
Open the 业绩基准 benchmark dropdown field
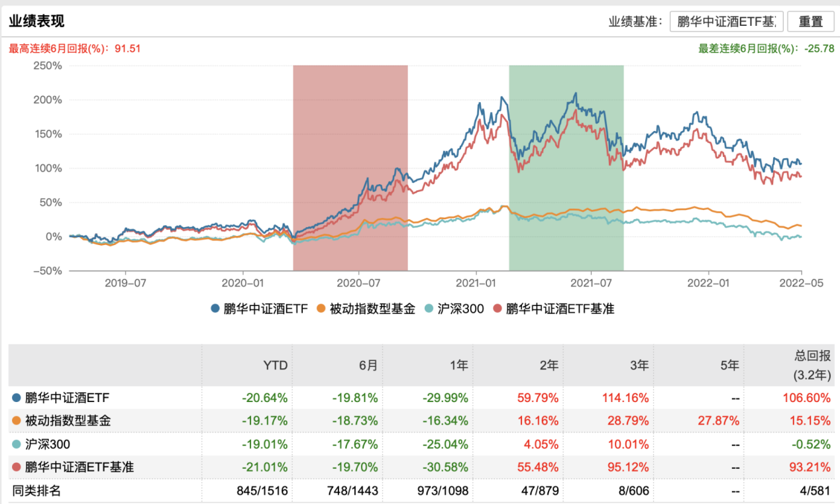[x=726, y=21]
